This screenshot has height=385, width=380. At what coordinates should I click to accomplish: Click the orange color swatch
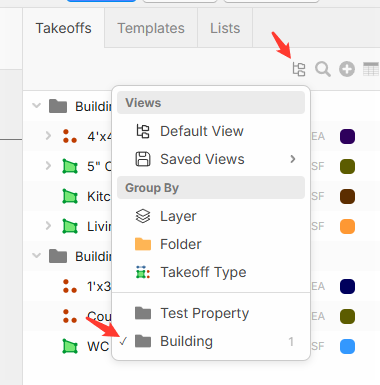(x=347, y=227)
